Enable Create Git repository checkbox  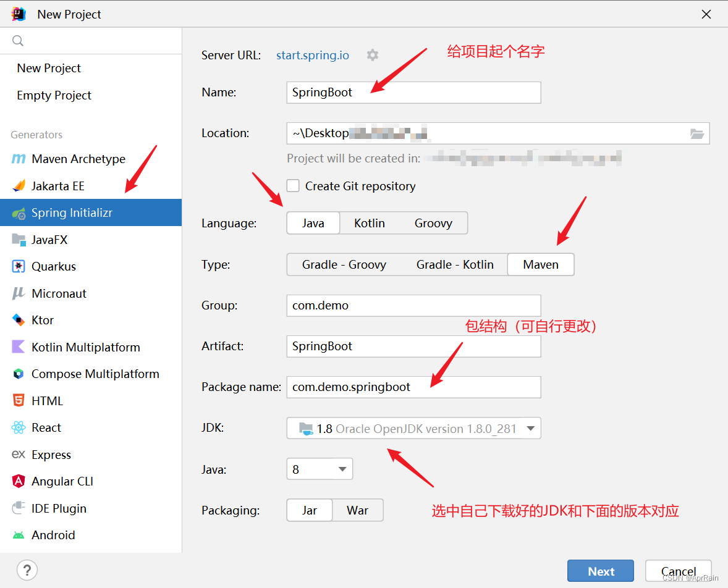[293, 186]
